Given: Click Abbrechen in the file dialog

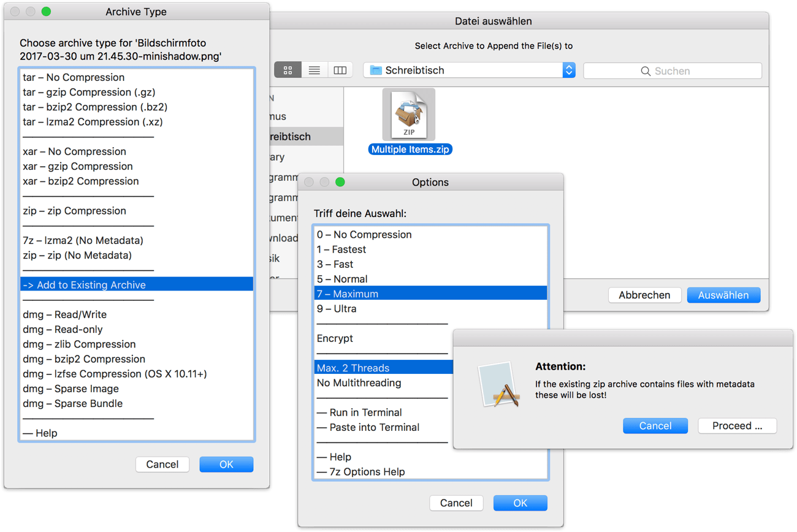Looking at the screenshot, I should pyautogui.click(x=644, y=295).
